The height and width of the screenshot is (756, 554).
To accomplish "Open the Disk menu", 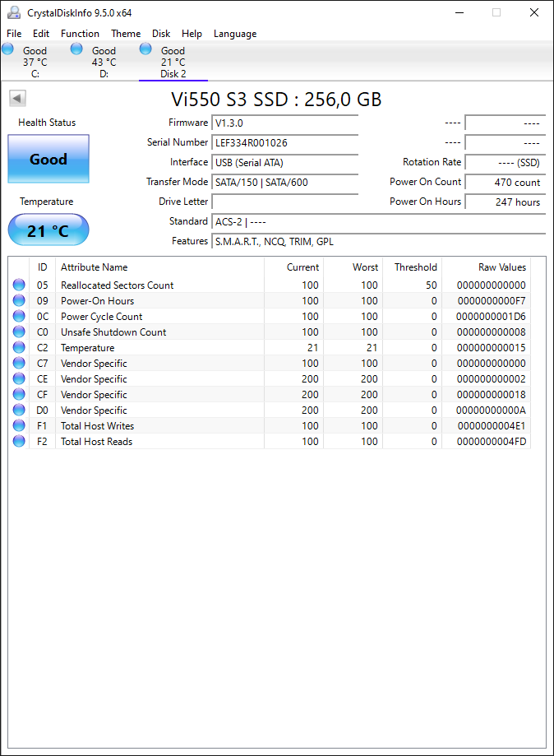I will click(x=161, y=34).
